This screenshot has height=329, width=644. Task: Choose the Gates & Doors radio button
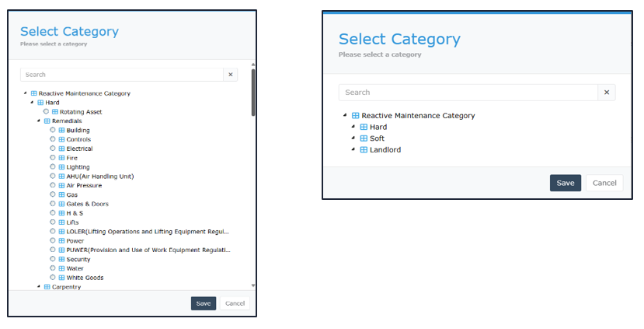coord(53,204)
